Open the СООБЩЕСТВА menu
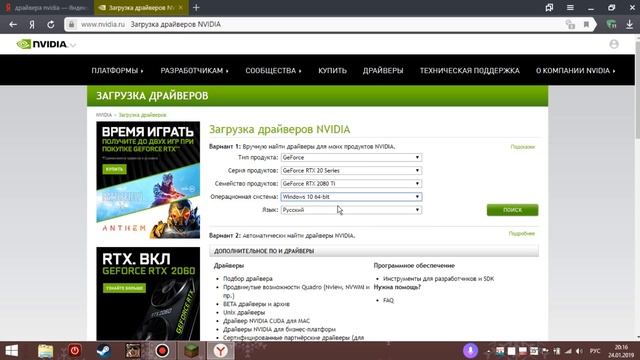Viewport: 640px width, 360px height. tap(273, 71)
